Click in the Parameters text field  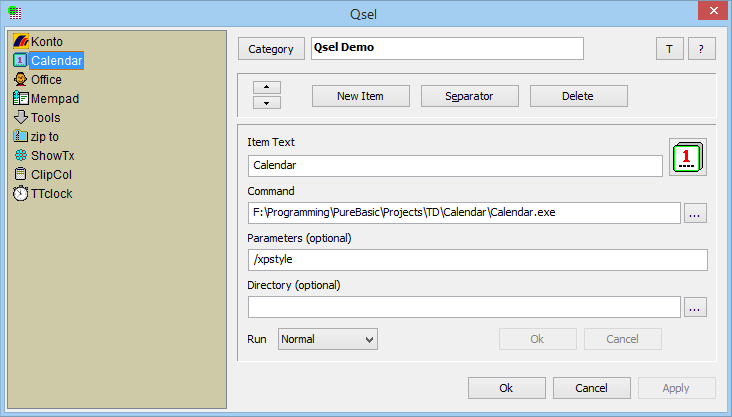(x=477, y=260)
